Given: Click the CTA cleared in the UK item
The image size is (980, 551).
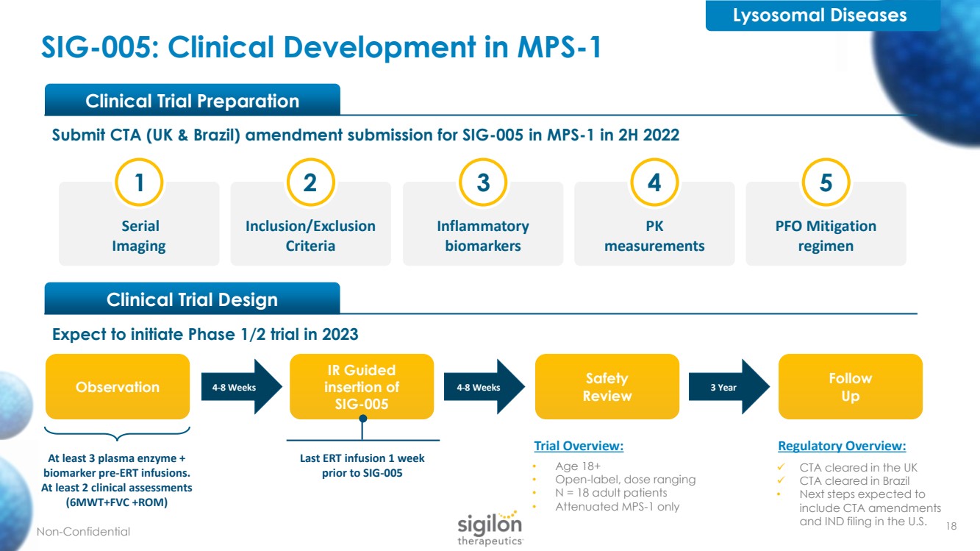Looking at the screenshot, I should (x=858, y=467).
